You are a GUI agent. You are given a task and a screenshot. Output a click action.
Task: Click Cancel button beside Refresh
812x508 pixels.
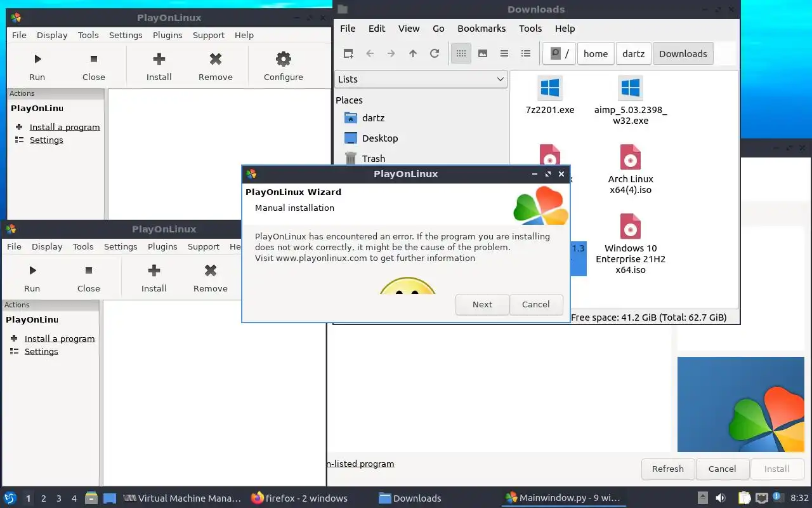coord(723,469)
